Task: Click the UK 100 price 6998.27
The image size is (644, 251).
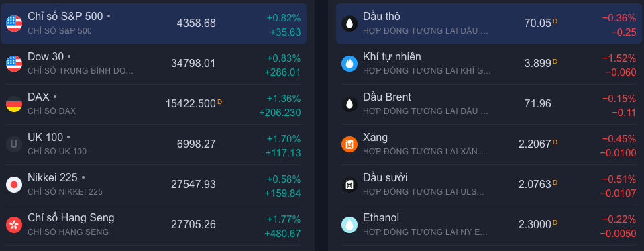Action: (197, 144)
